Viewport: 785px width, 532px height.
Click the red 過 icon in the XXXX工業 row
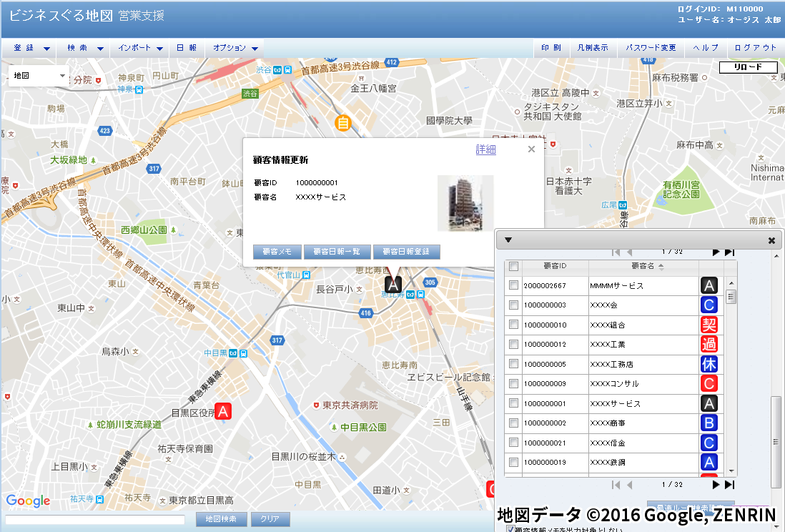(709, 344)
